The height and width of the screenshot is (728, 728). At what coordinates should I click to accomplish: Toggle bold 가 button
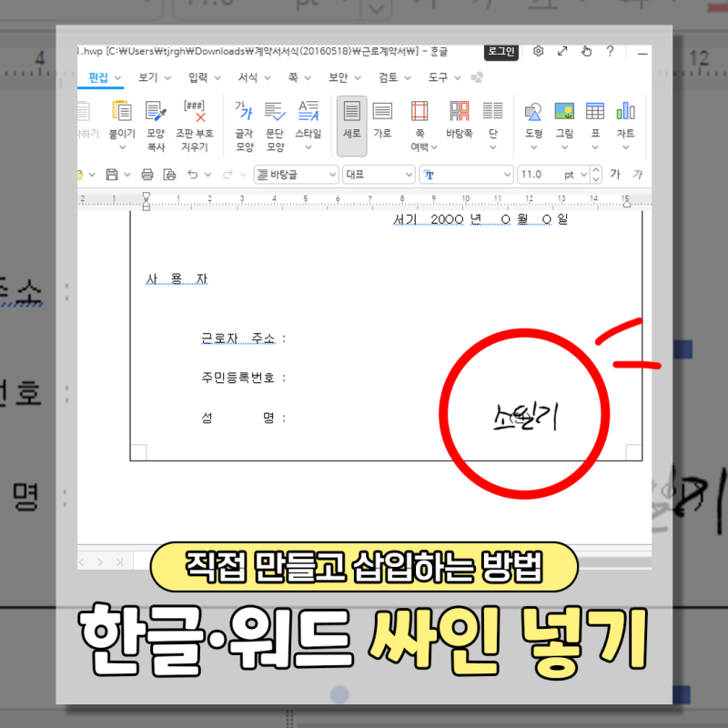coord(615,174)
